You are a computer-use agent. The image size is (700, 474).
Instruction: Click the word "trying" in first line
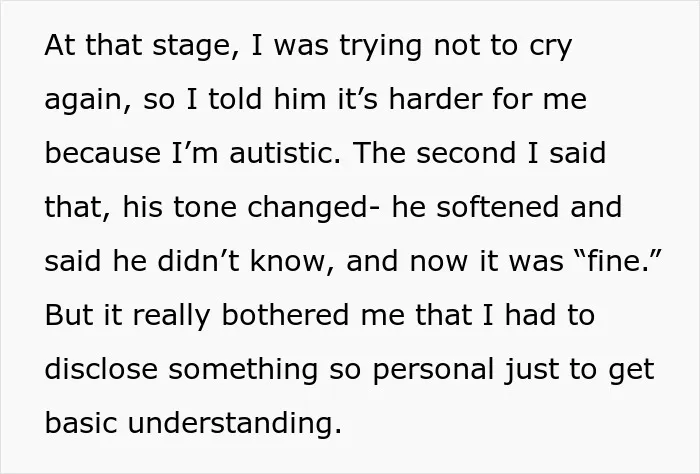380,47
